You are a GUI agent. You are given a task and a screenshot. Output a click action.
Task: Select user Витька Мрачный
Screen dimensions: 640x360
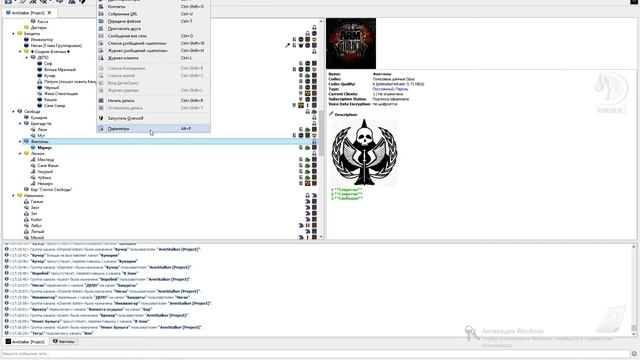[60, 69]
